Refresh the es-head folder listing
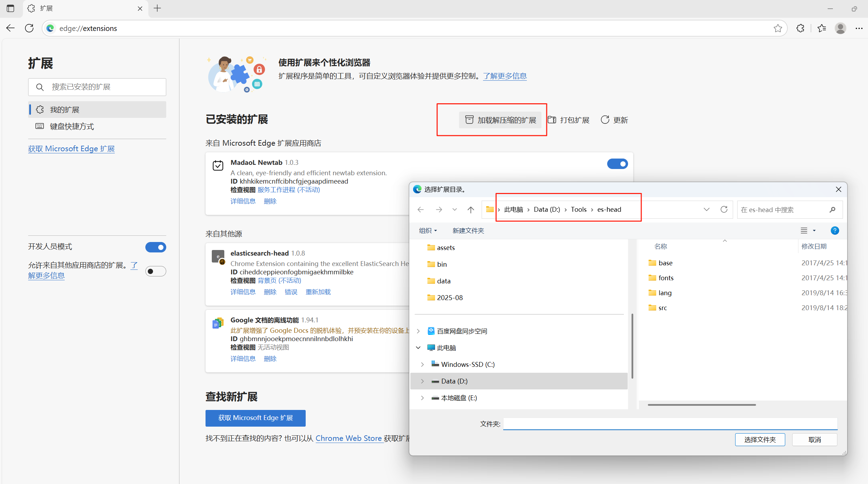Image resolution: width=868 pixels, height=484 pixels. pos(724,209)
